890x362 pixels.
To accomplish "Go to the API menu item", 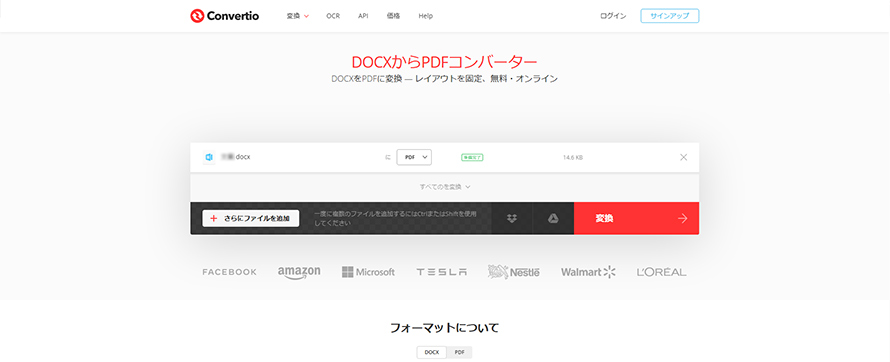I will coord(363,16).
